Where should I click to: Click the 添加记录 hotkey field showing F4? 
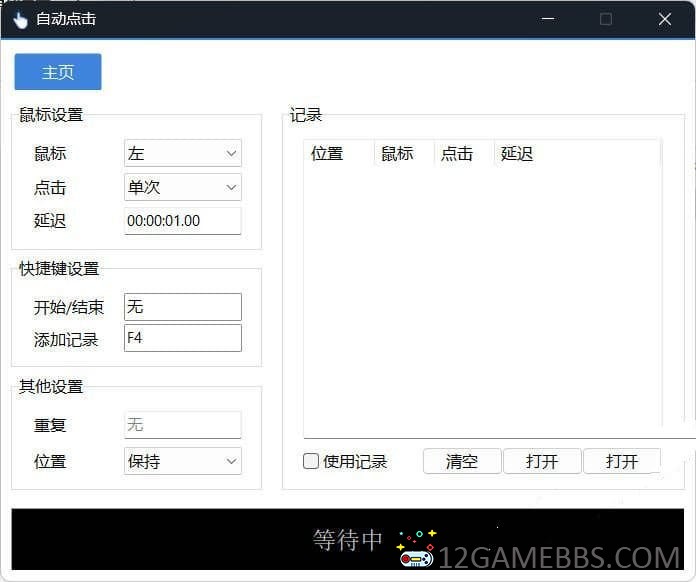point(182,338)
